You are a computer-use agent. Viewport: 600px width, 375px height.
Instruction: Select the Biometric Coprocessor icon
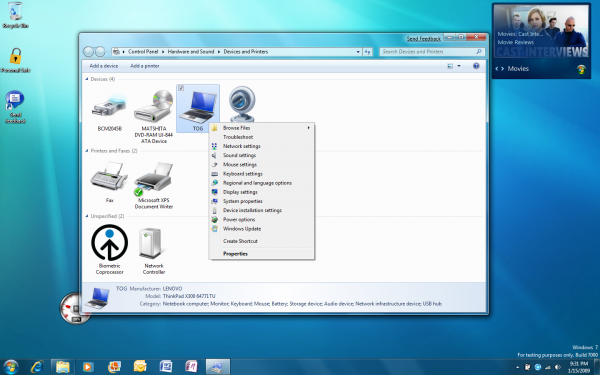point(109,243)
